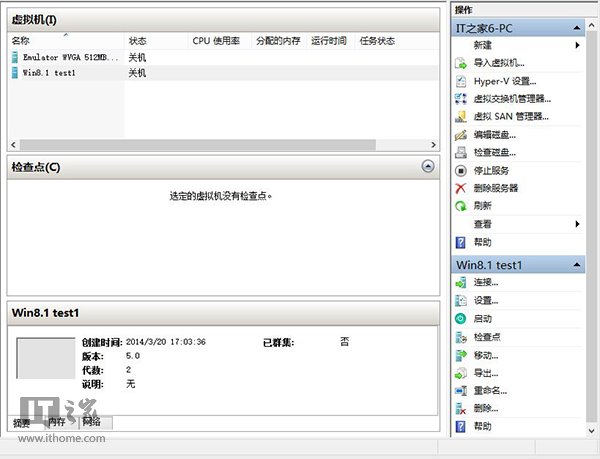Click the 启动 action link
Image resolution: width=600 pixels, height=459 pixels.
pos(483,319)
